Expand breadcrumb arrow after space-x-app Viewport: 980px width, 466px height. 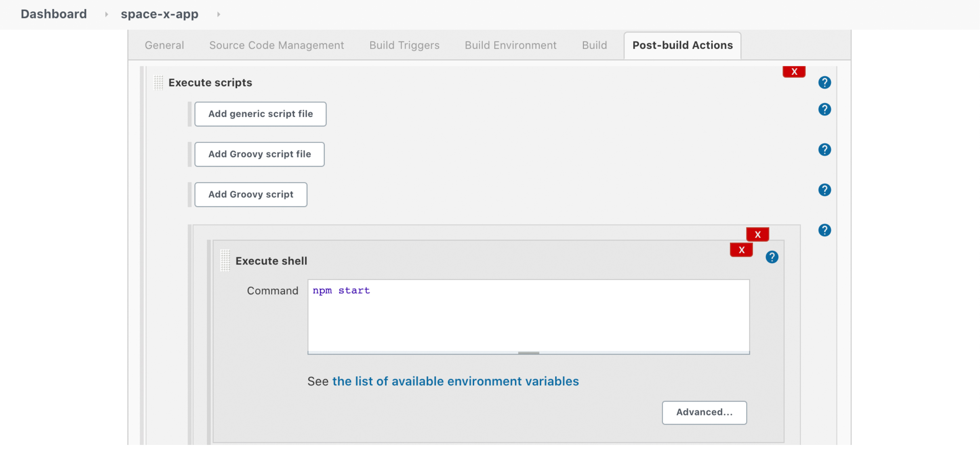(x=219, y=15)
